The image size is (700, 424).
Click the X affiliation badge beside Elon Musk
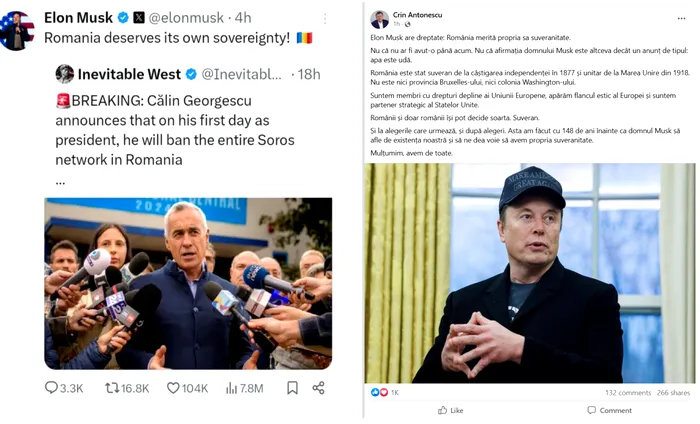[139, 18]
